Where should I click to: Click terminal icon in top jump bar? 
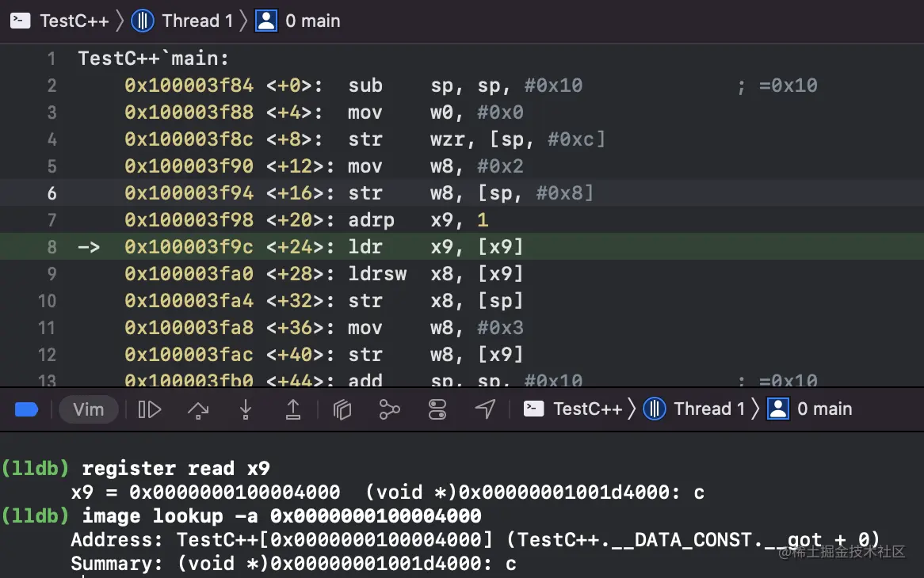[x=21, y=21]
